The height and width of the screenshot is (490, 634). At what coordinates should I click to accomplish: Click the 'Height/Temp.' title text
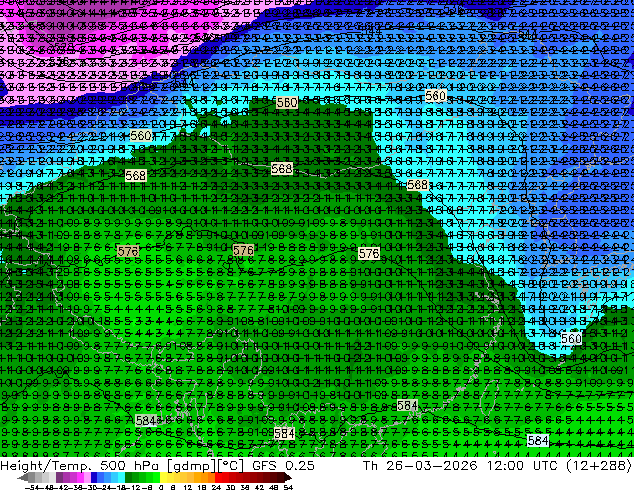tap(44, 465)
